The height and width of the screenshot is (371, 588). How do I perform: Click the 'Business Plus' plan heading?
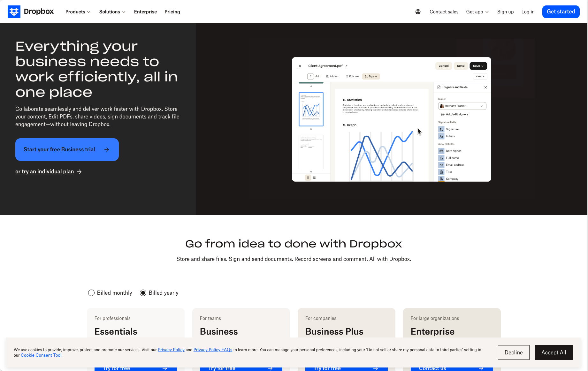point(334,332)
